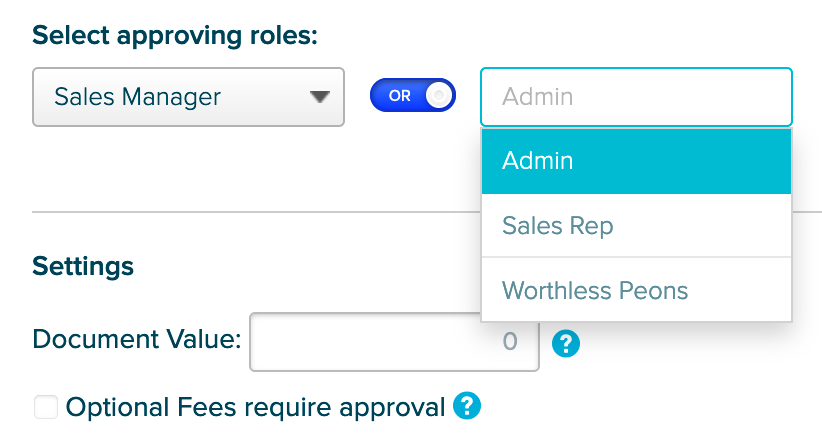Screen dimensions: 822x440
Task: Open the Sales Manager role dropdown
Action: coord(188,97)
